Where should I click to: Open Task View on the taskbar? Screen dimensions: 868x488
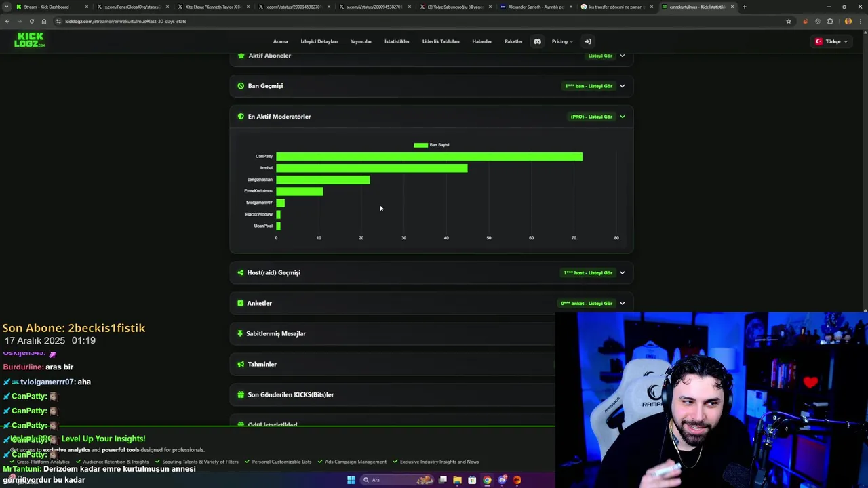tap(443, 480)
